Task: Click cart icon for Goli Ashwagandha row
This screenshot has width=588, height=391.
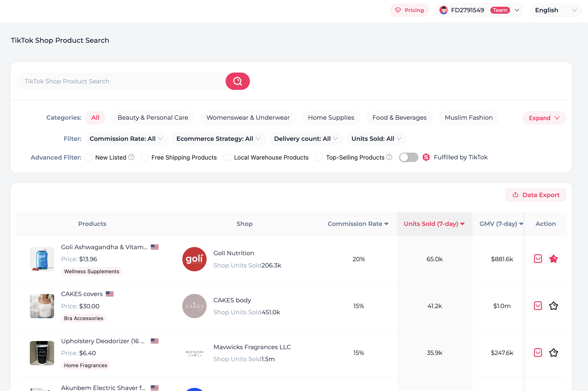Action: click(x=537, y=259)
